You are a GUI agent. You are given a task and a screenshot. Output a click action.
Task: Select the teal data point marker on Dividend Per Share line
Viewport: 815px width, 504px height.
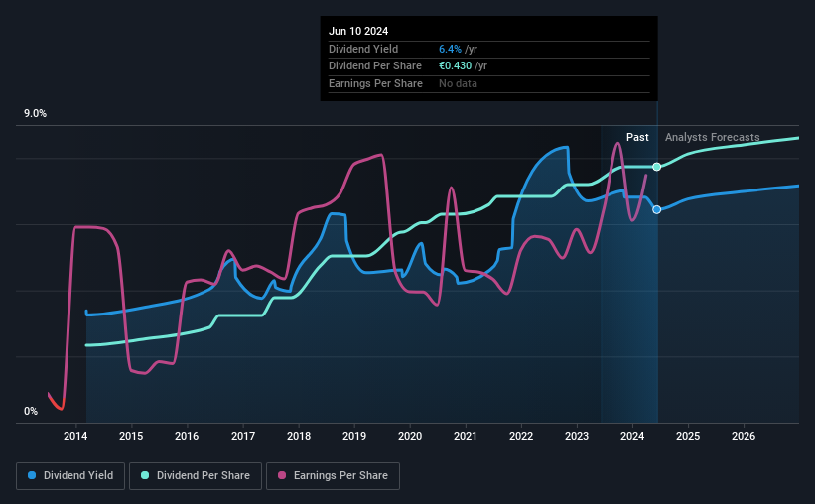click(657, 167)
